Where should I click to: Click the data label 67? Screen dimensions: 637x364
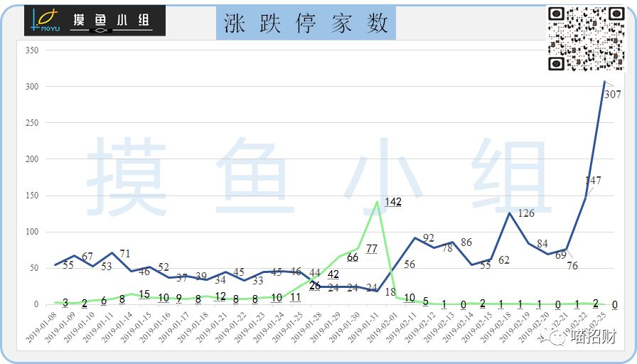(87, 257)
